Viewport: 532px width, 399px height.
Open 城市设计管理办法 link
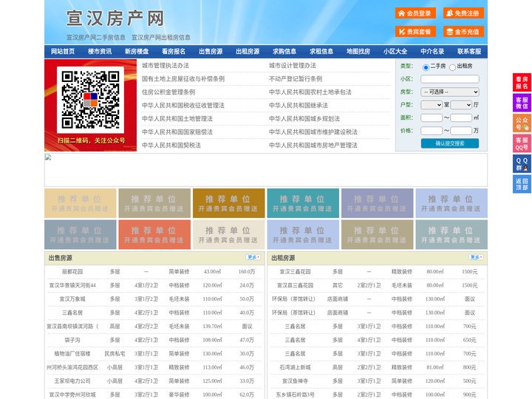click(x=293, y=66)
